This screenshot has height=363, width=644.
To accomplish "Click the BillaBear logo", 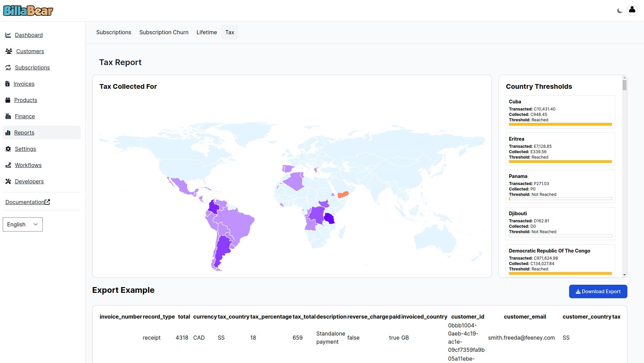I will point(28,11).
